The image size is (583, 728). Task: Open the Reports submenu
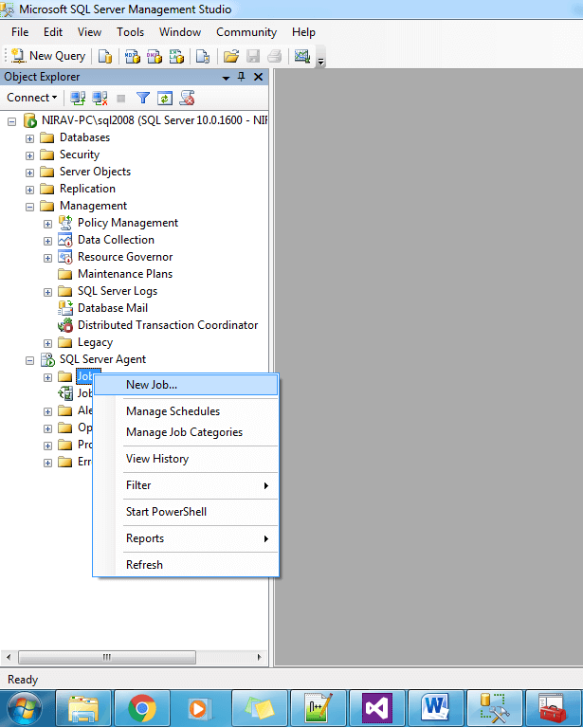pyautogui.click(x=186, y=538)
